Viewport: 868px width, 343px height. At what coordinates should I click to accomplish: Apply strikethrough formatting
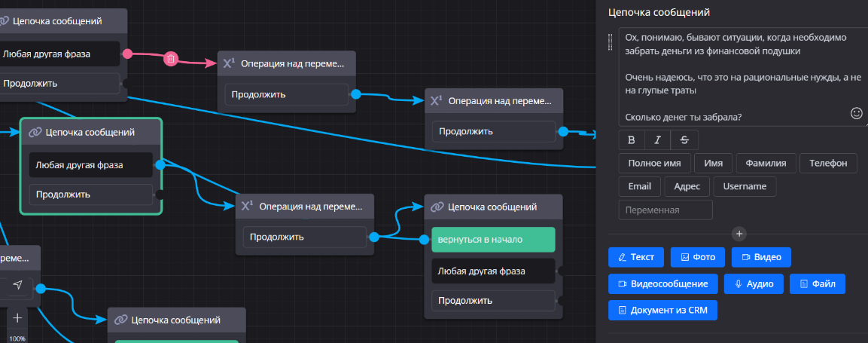click(x=684, y=139)
